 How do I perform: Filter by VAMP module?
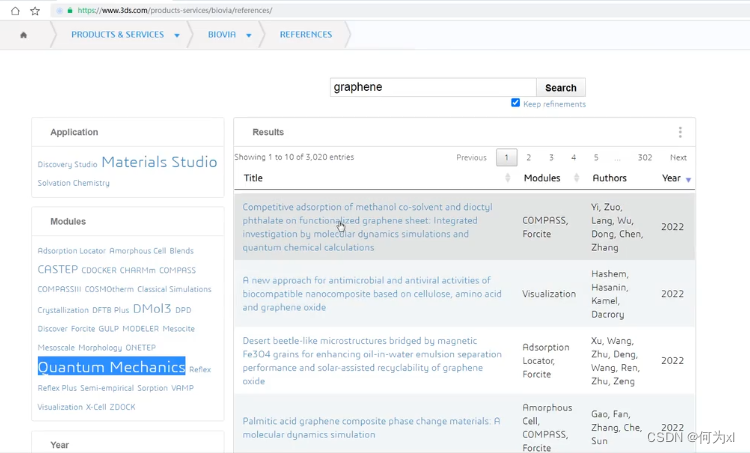(183, 388)
